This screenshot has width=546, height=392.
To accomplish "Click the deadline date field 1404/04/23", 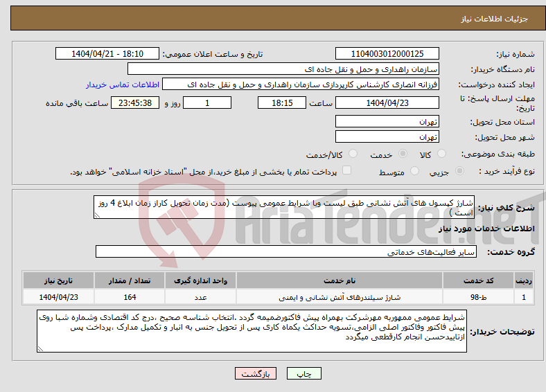I will tap(387, 103).
